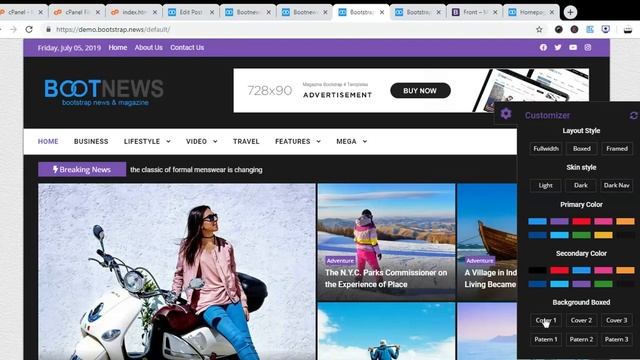Image resolution: width=640 pixels, height=360 pixels.
Task: Reload the page with browser refresh icon
Action: tap(29, 29)
